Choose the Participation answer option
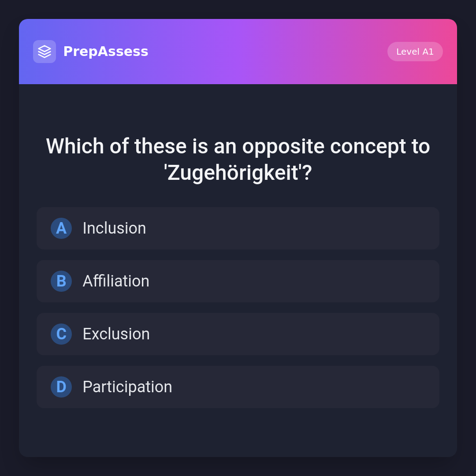This screenshot has width=476, height=476. click(x=238, y=387)
